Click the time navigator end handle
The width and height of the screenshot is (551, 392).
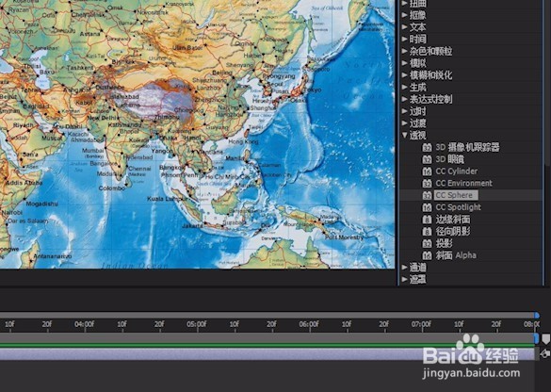[537, 315]
